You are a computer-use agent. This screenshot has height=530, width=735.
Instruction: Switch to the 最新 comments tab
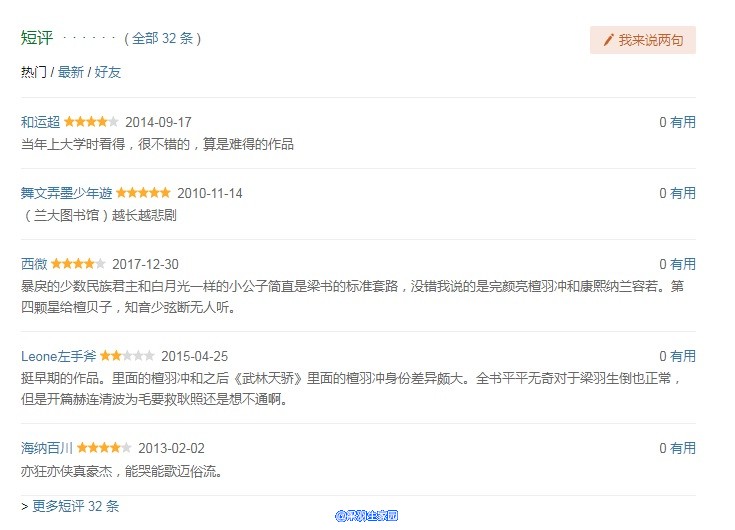coord(71,72)
